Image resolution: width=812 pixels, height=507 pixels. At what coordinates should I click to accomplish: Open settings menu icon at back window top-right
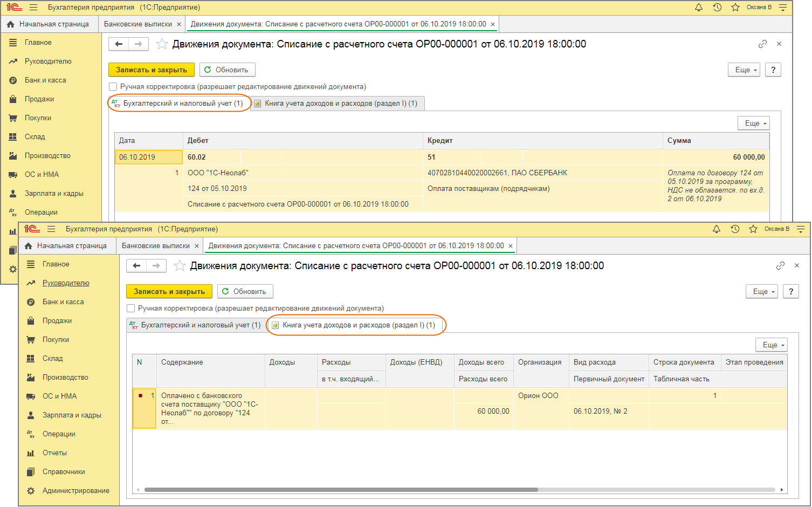(x=783, y=8)
